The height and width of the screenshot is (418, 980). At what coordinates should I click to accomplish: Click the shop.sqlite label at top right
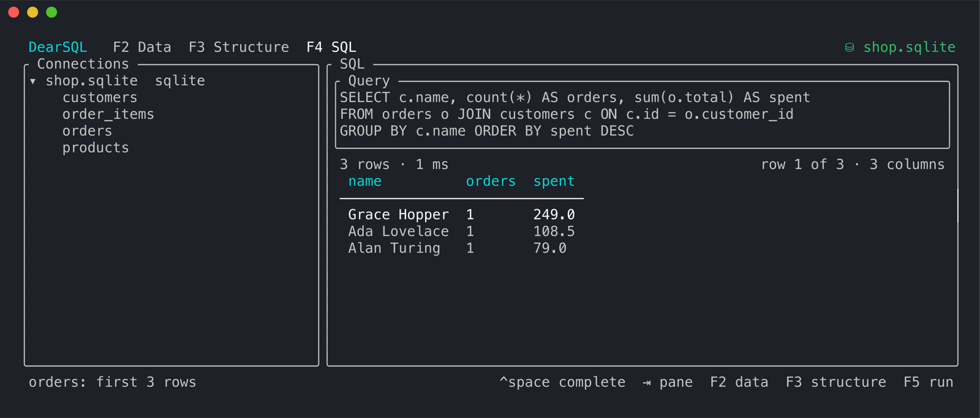pyautogui.click(x=910, y=47)
